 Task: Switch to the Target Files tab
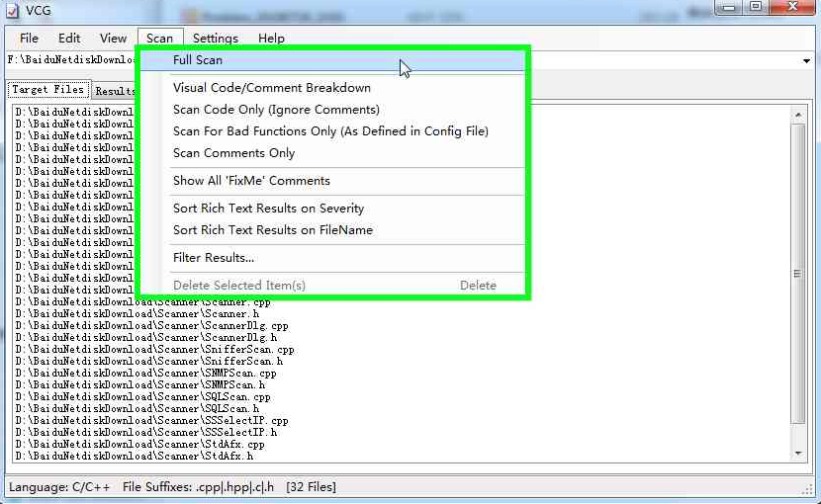click(x=47, y=90)
